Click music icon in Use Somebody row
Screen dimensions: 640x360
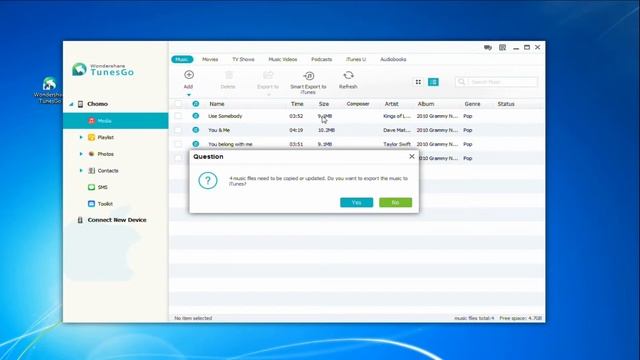(196, 116)
